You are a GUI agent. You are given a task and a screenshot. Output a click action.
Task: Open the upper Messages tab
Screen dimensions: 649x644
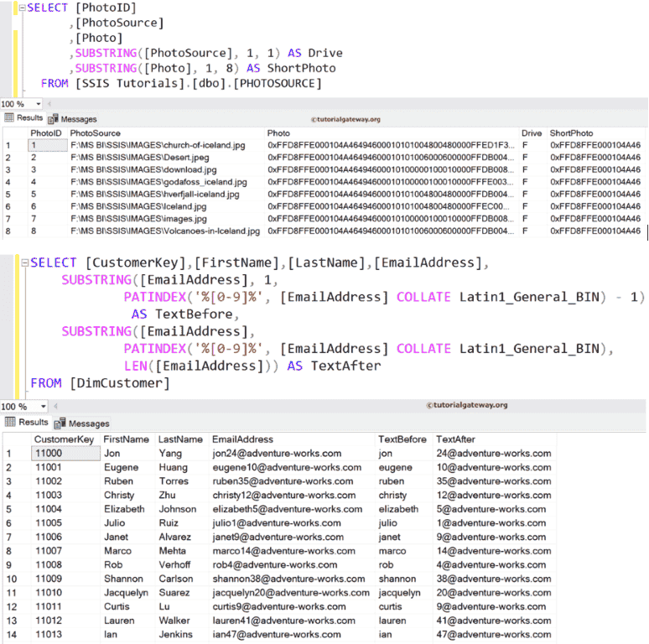(x=72, y=119)
